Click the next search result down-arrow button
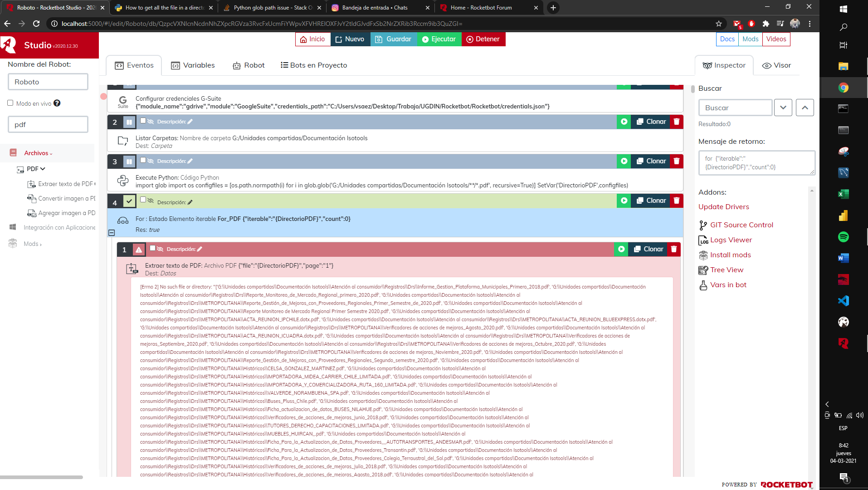868x490 pixels. click(783, 108)
